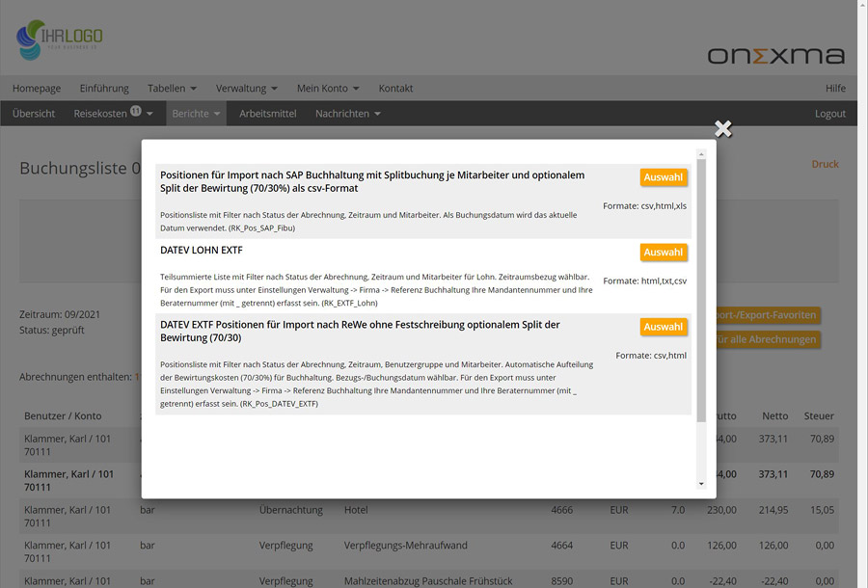Click Auswahl for DATEV EXTF Positionen
This screenshot has width=868, height=588.
(x=664, y=327)
